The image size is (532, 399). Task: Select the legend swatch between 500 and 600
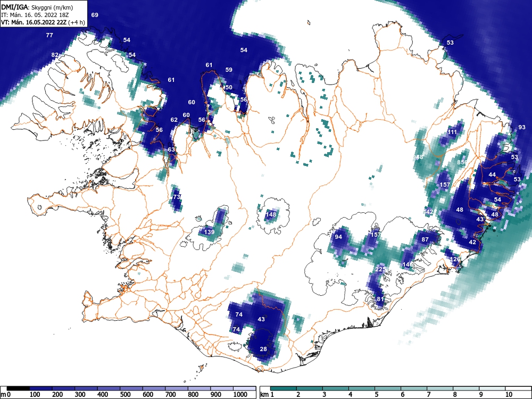tap(154, 388)
